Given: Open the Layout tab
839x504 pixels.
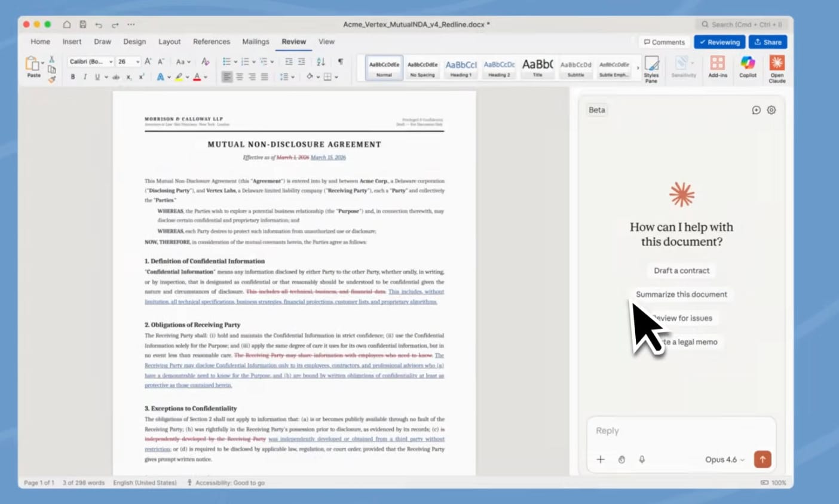Looking at the screenshot, I should (169, 42).
